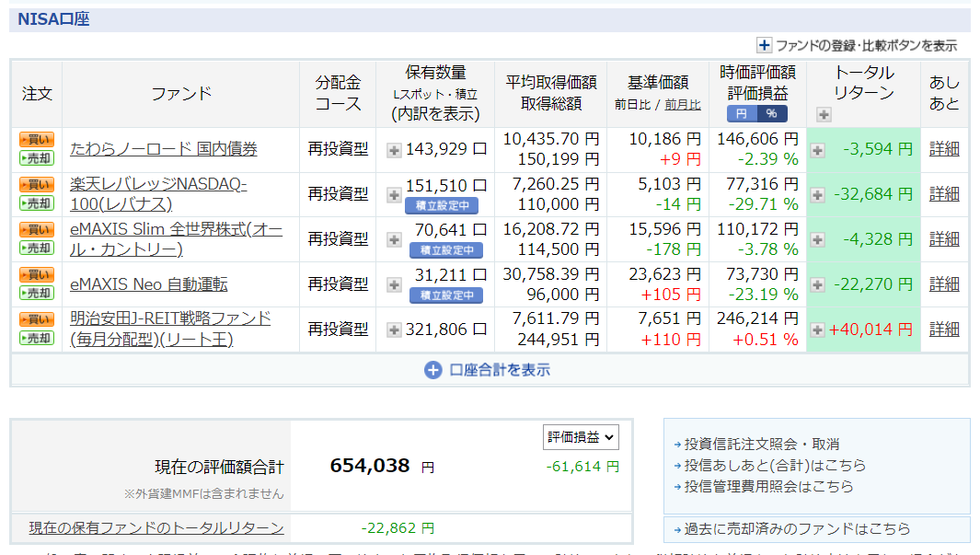This screenshot has height=555, width=980.
Task: Expand total return details for -22,270 円
Action: coord(817,285)
